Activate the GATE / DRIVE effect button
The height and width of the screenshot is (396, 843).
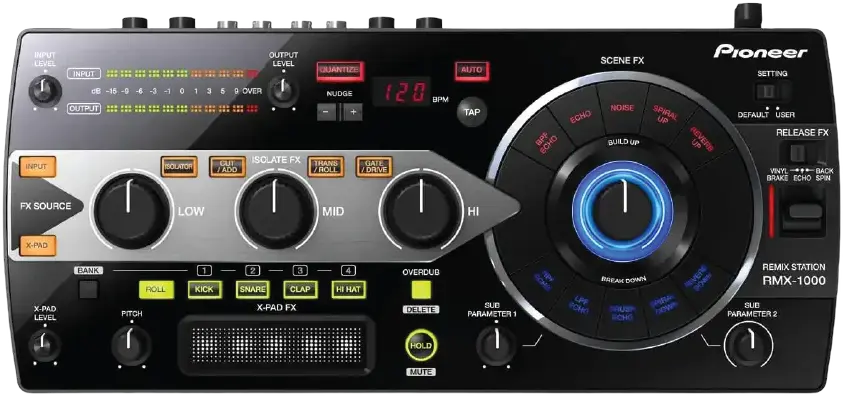click(374, 167)
